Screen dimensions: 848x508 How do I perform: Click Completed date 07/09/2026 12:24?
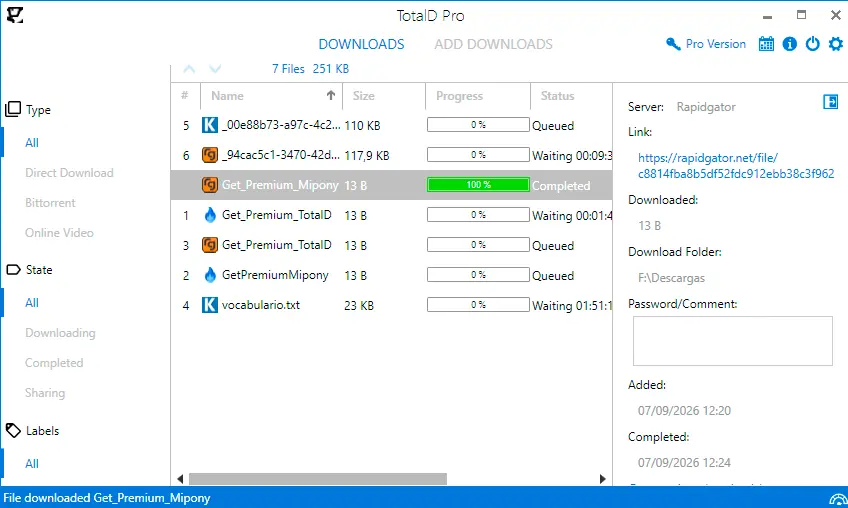(x=684, y=463)
